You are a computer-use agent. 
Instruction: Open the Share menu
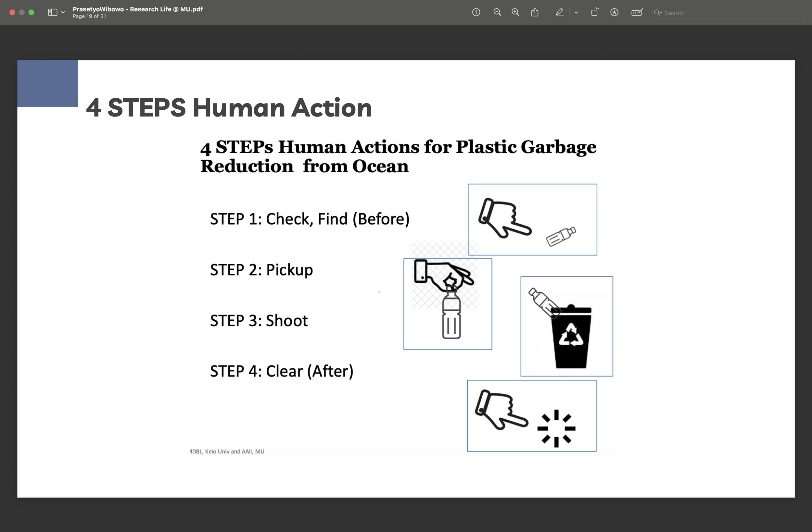[535, 13]
